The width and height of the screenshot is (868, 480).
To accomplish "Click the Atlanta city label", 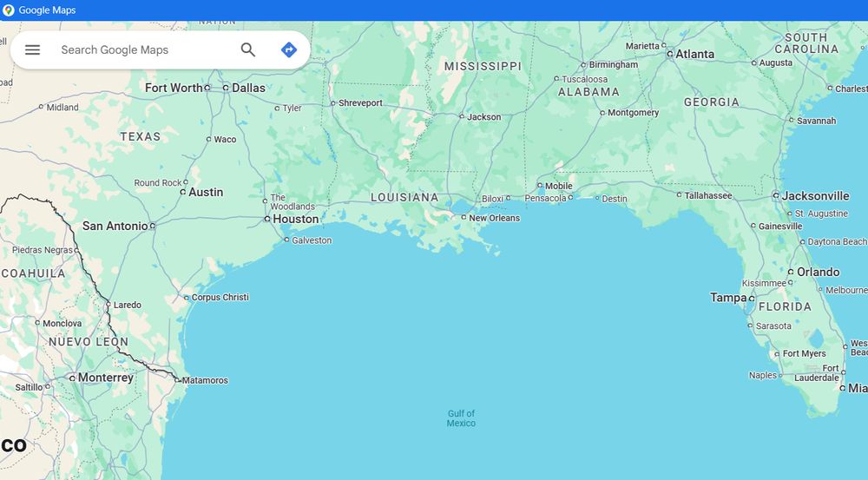I will pyautogui.click(x=694, y=55).
